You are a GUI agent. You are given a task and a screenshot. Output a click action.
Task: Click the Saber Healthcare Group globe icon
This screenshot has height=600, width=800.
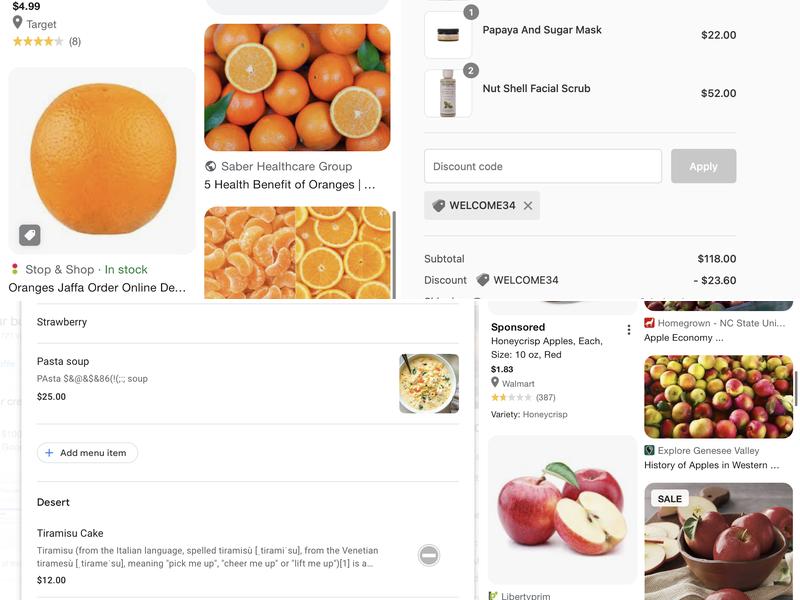(x=211, y=167)
